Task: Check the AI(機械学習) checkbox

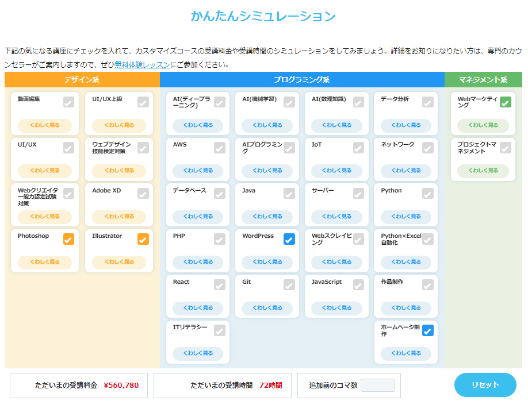Action: coord(289,102)
